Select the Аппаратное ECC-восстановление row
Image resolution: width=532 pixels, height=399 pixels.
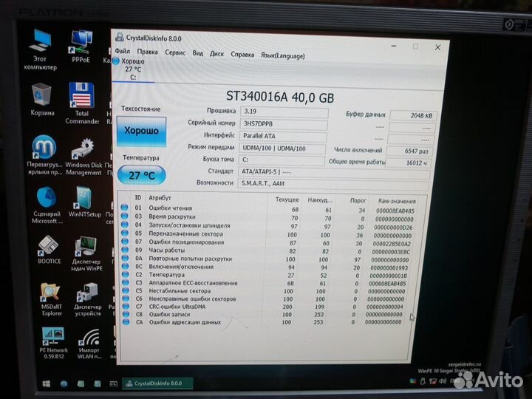265,283
